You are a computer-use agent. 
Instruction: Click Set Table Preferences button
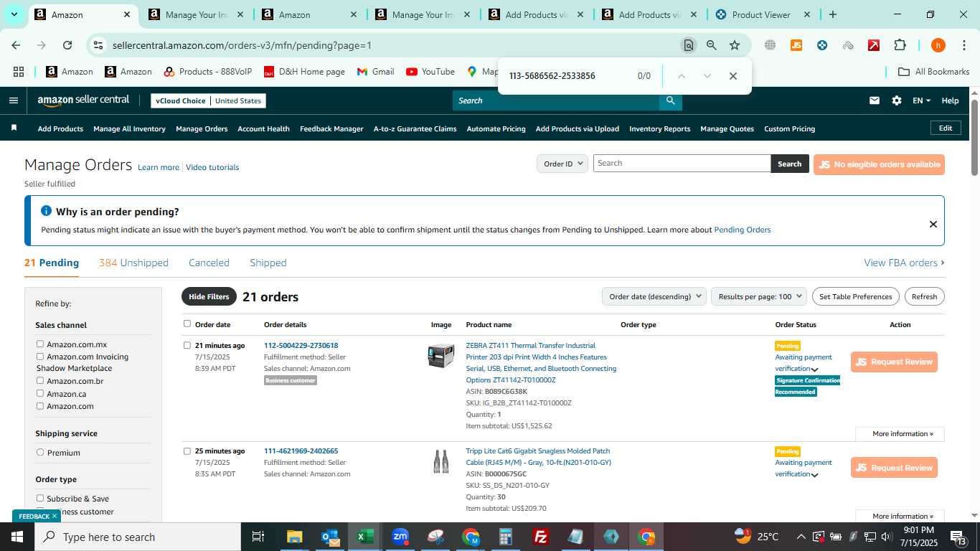tap(856, 296)
